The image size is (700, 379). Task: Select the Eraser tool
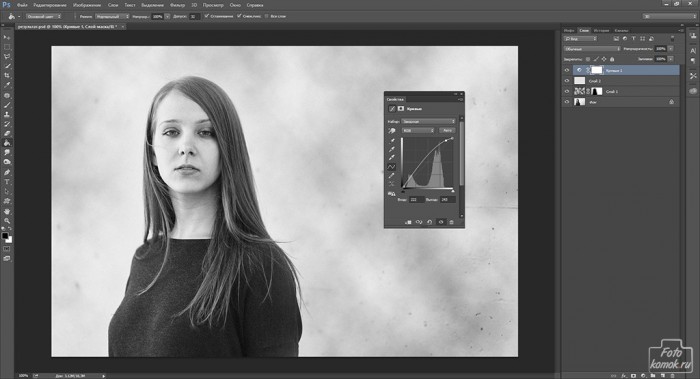7,133
